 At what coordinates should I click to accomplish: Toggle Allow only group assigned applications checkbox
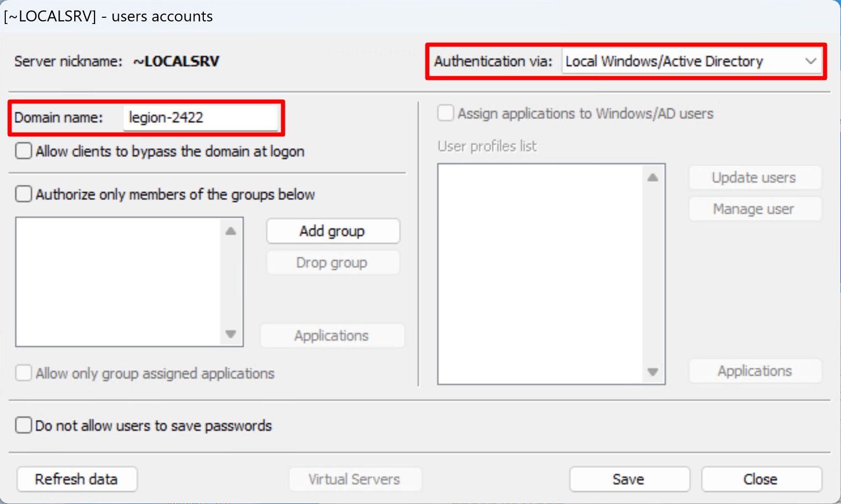(x=24, y=373)
